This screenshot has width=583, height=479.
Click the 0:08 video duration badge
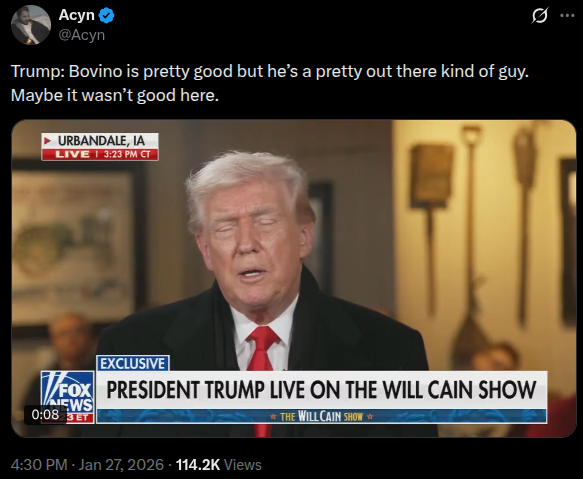tap(45, 414)
